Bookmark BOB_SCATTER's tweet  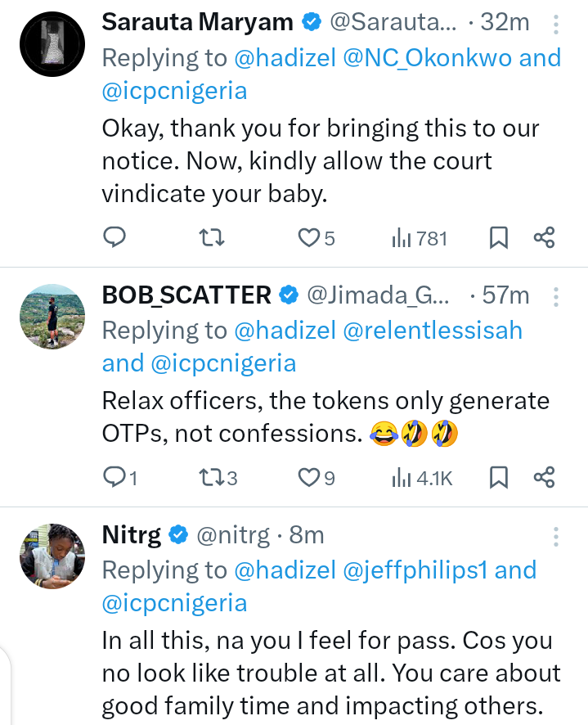pos(498,477)
